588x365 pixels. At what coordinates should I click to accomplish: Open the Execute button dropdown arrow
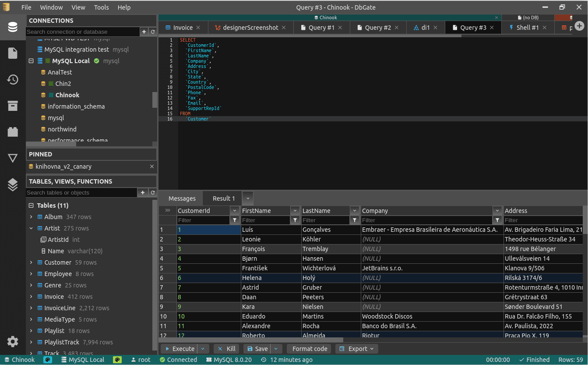[202, 348]
